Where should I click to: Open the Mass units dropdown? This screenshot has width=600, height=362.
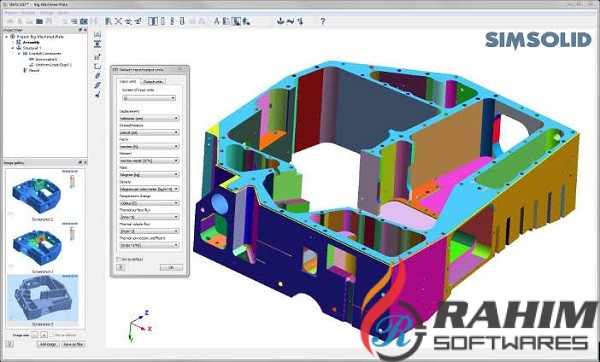click(x=149, y=174)
